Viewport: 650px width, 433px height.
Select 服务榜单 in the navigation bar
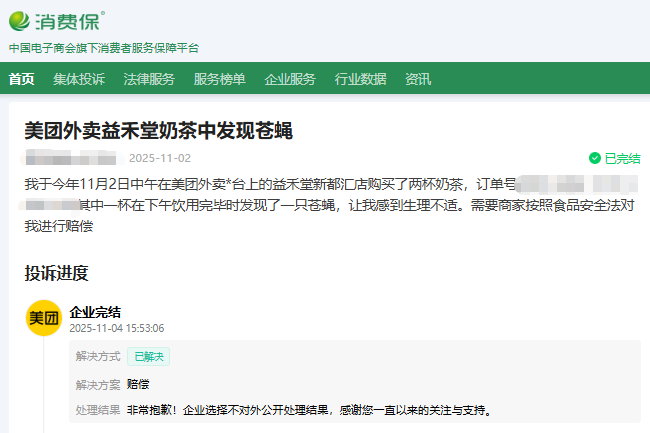click(219, 80)
